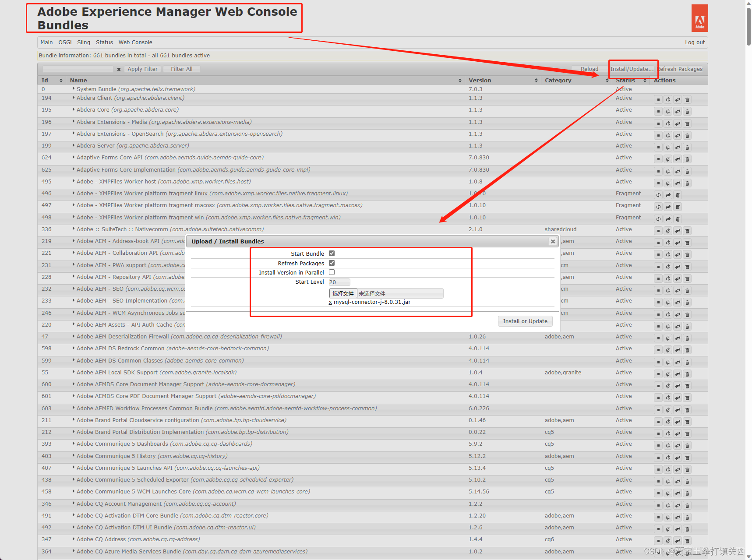Stop the Abdera Server bundle
752x560 pixels.
[658, 148]
